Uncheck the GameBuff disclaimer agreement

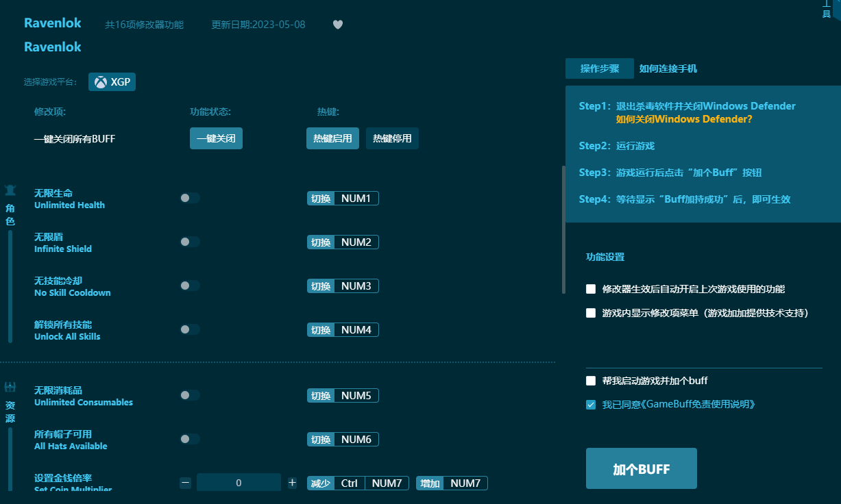point(591,405)
